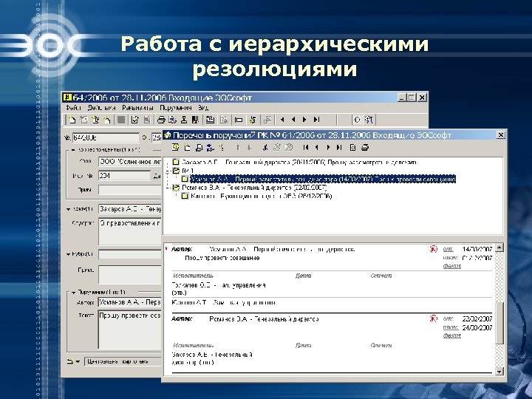Go to previous record in the card window toolbar
This screenshot has width=532, height=399.
click(293, 120)
